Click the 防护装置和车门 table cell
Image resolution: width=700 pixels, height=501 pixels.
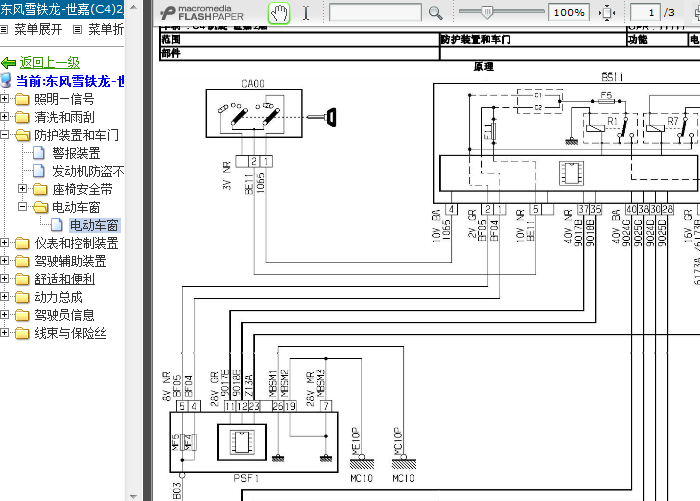tap(533, 39)
